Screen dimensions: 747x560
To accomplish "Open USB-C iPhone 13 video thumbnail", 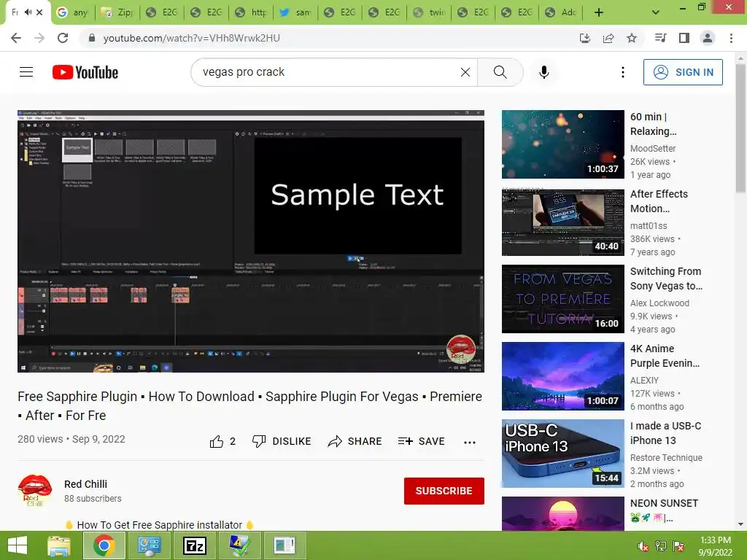I will [563, 454].
